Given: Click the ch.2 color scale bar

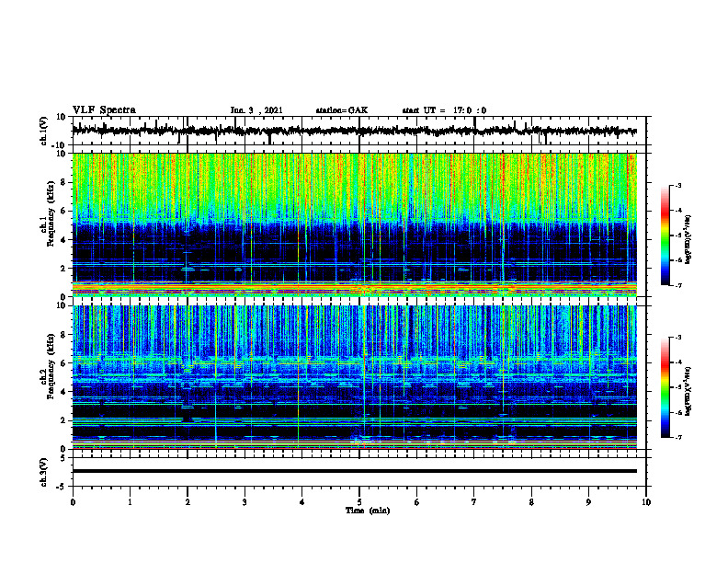Looking at the screenshot, I should [x=665, y=387].
